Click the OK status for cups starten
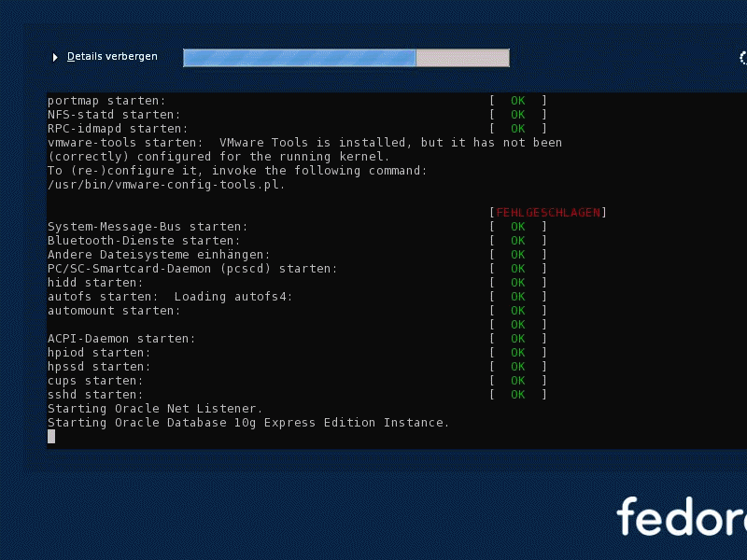The image size is (747, 560). click(x=518, y=381)
